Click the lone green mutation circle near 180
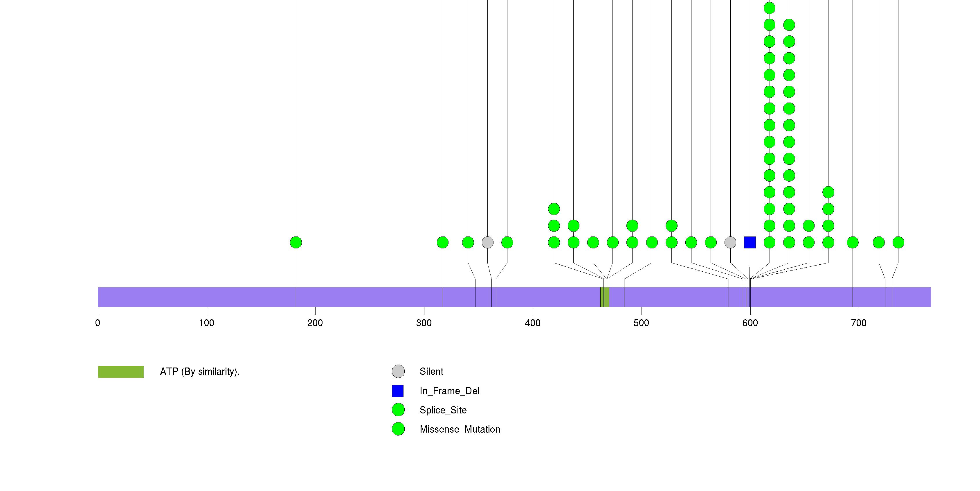This screenshot has width=980, height=491. 296,243
